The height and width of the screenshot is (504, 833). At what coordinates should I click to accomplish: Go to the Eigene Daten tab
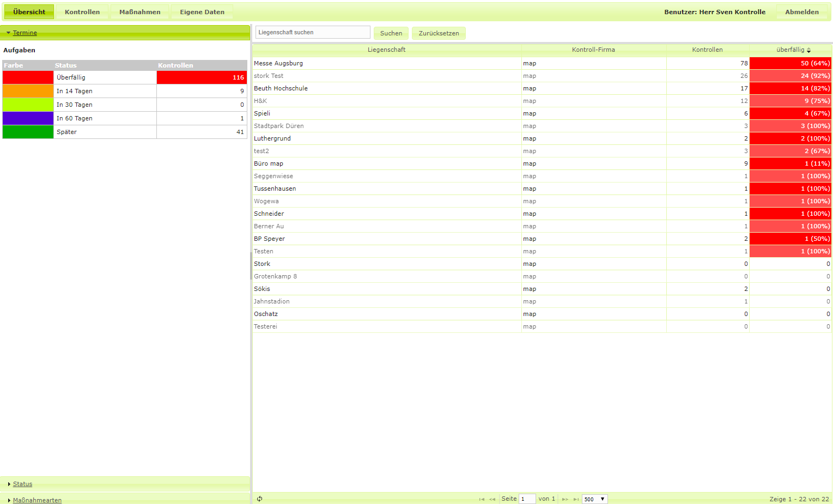pyautogui.click(x=202, y=12)
